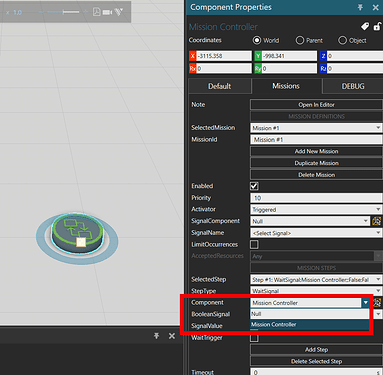
Task: Click the PDF export icon in simulation bar
Action: point(97,12)
